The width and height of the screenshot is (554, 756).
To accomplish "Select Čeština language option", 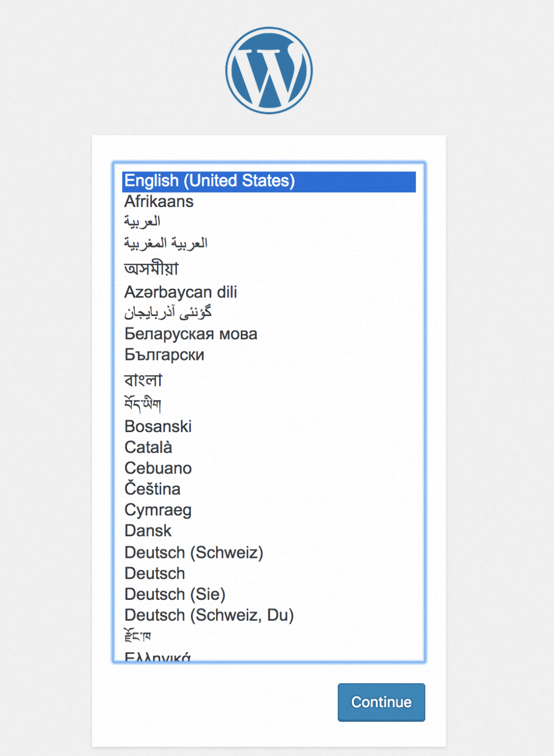I will coord(152,489).
